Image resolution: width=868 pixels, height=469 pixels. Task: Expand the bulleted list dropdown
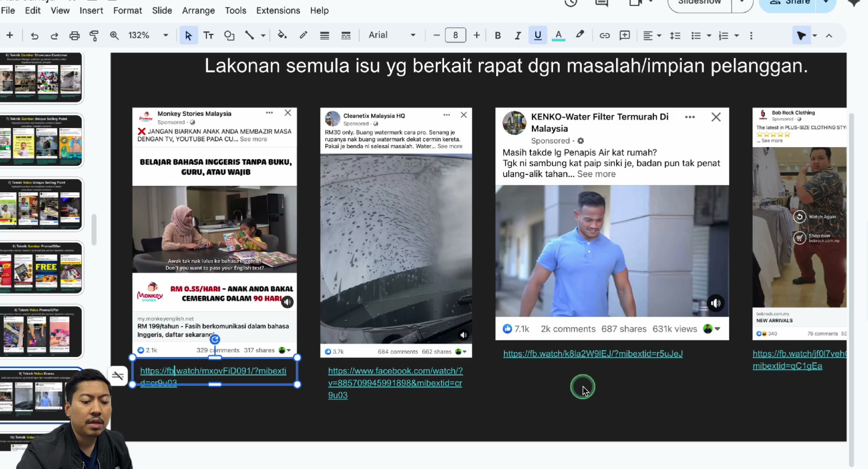coord(709,36)
